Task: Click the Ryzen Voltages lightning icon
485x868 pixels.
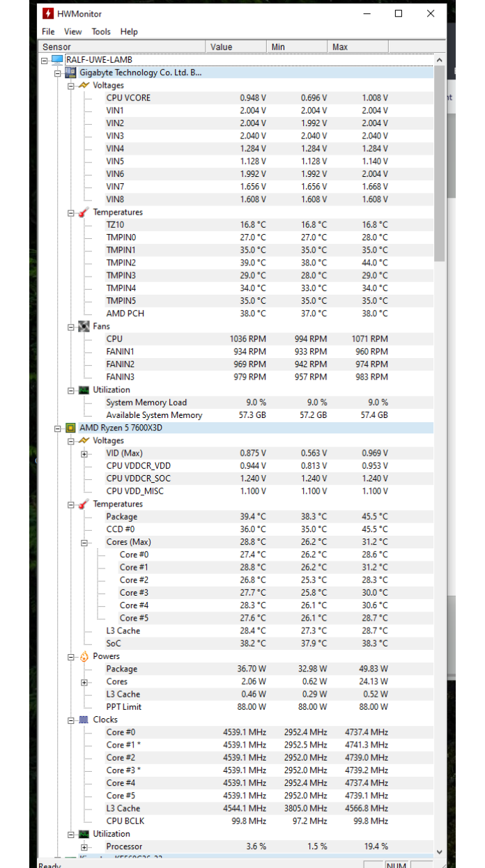Action: [x=84, y=440]
